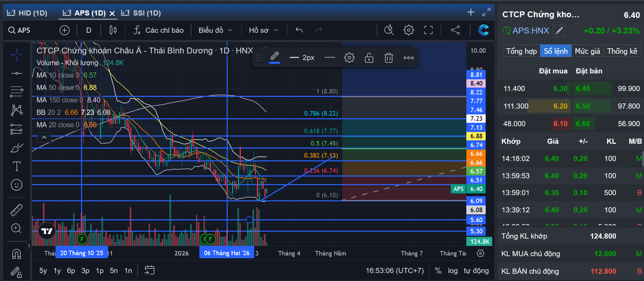Toggle the log scale

point(453,271)
